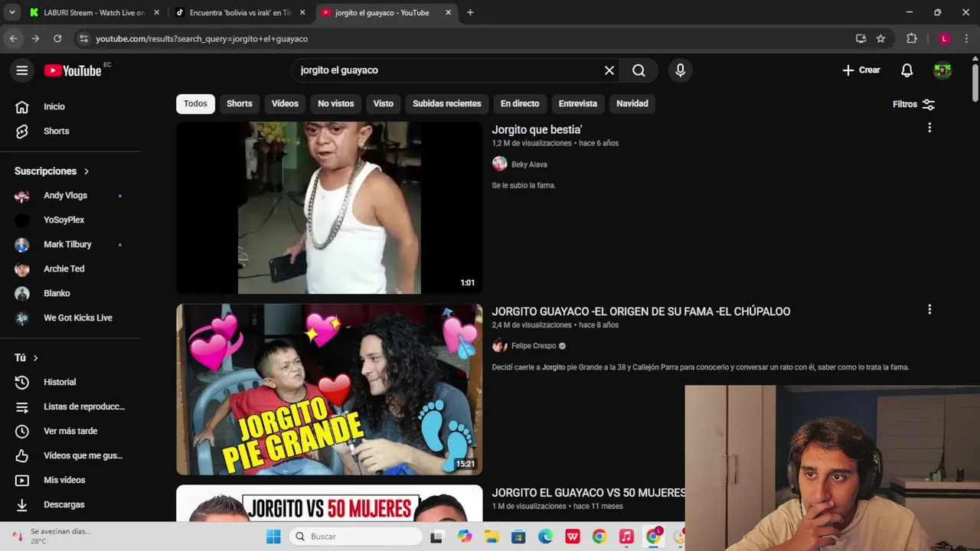Open Ver más tarde
This screenshot has height=551, width=980.
(70, 432)
